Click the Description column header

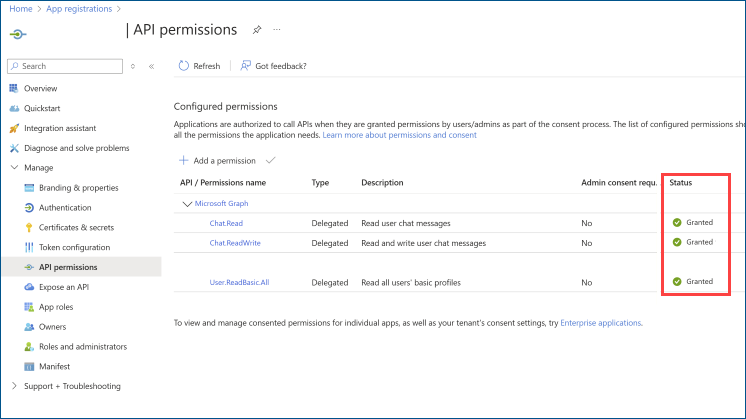click(x=382, y=183)
